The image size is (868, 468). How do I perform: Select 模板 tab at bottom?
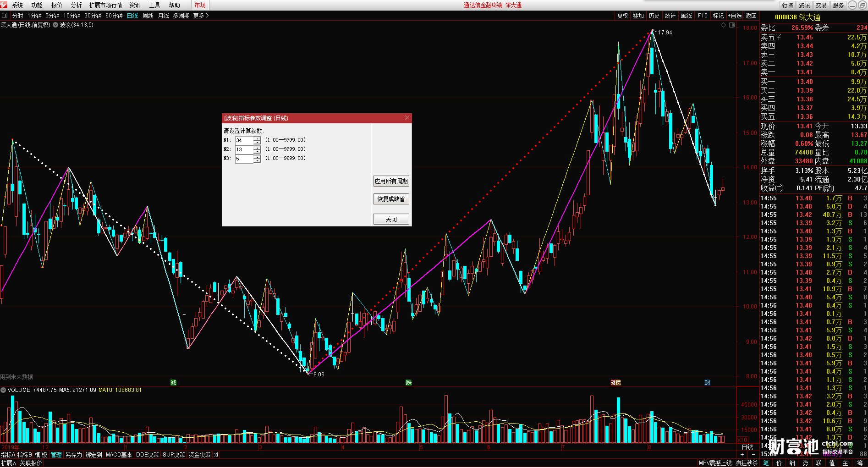[x=41, y=455]
